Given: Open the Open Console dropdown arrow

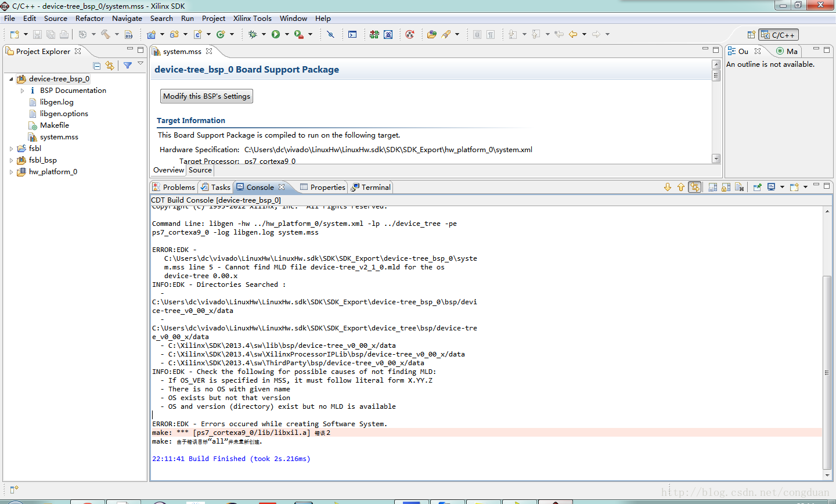Looking at the screenshot, I should (x=805, y=187).
